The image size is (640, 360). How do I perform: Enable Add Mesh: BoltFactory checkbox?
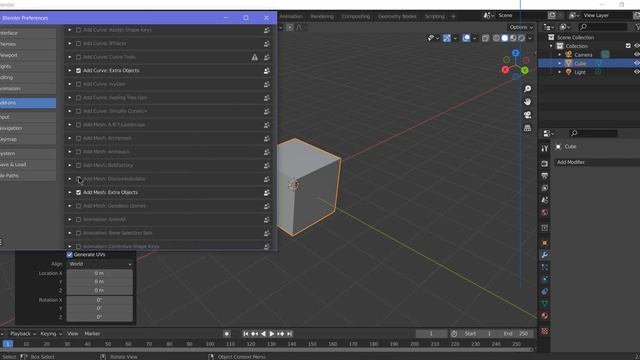[x=78, y=165]
